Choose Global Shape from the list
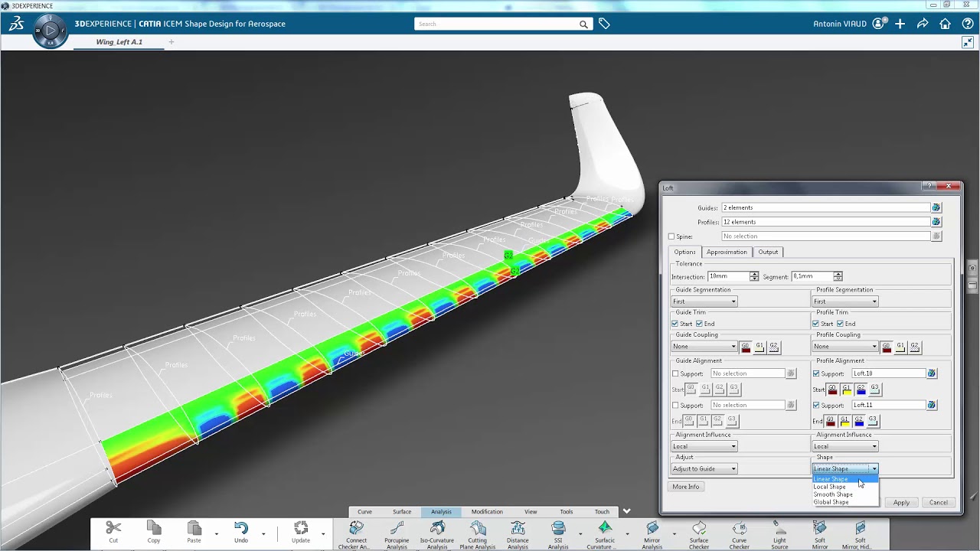This screenshot has width=980, height=551. click(x=845, y=502)
